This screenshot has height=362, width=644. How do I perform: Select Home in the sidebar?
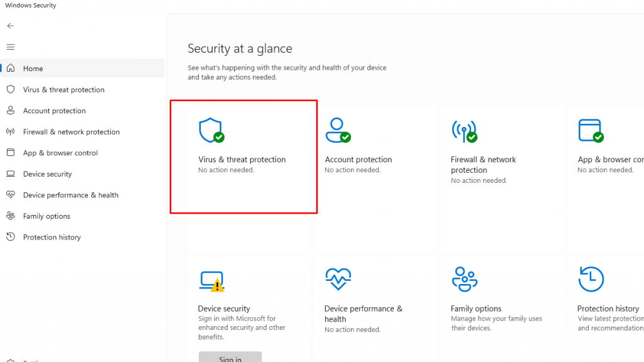click(82, 68)
